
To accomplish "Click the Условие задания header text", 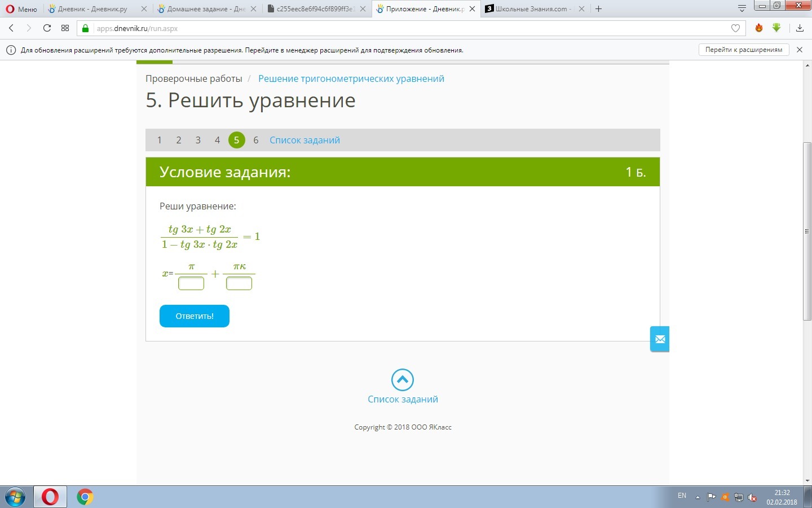I will 225,172.
